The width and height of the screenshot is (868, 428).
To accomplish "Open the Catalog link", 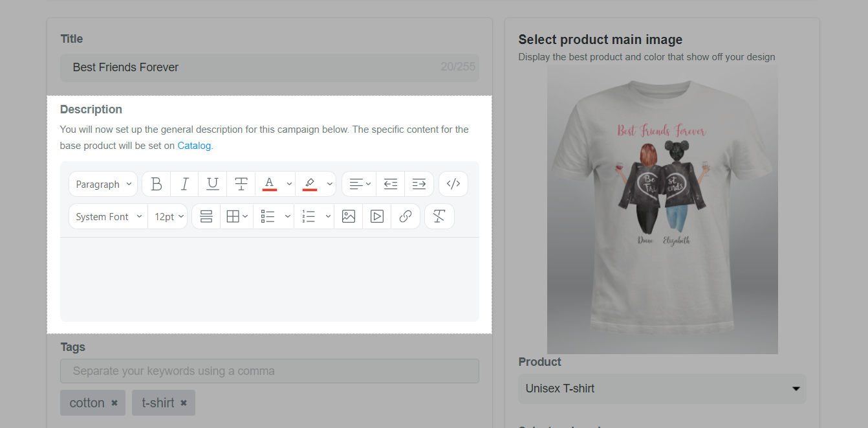I will pyautogui.click(x=194, y=146).
